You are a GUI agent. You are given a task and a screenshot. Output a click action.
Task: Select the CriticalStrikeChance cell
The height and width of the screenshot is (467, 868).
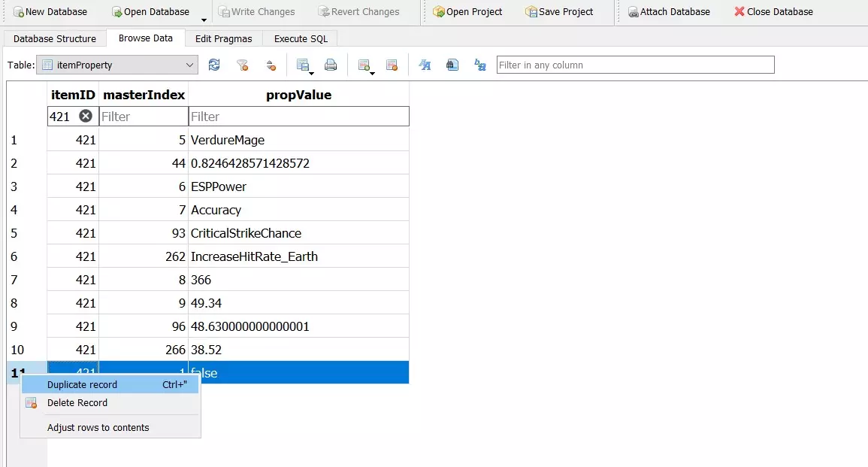tap(299, 233)
